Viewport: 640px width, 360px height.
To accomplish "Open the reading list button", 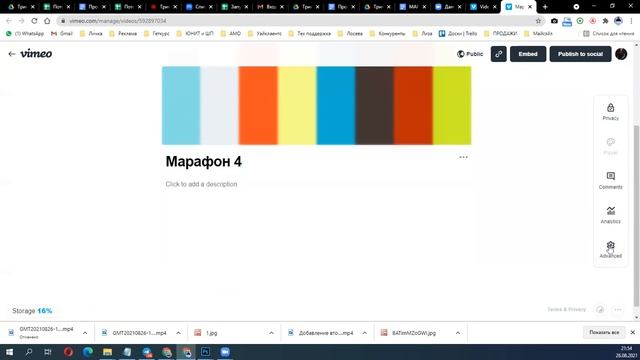I will 609,33.
